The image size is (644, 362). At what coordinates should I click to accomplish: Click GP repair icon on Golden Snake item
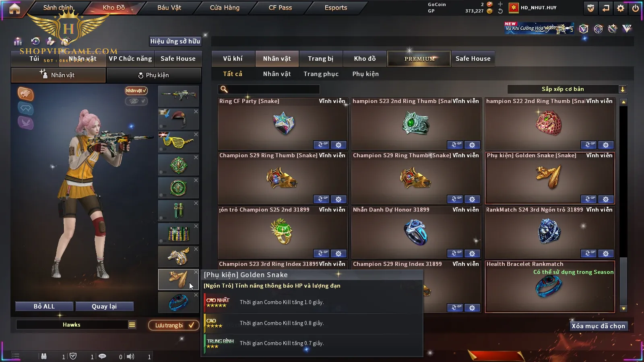[x=588, y=199]
